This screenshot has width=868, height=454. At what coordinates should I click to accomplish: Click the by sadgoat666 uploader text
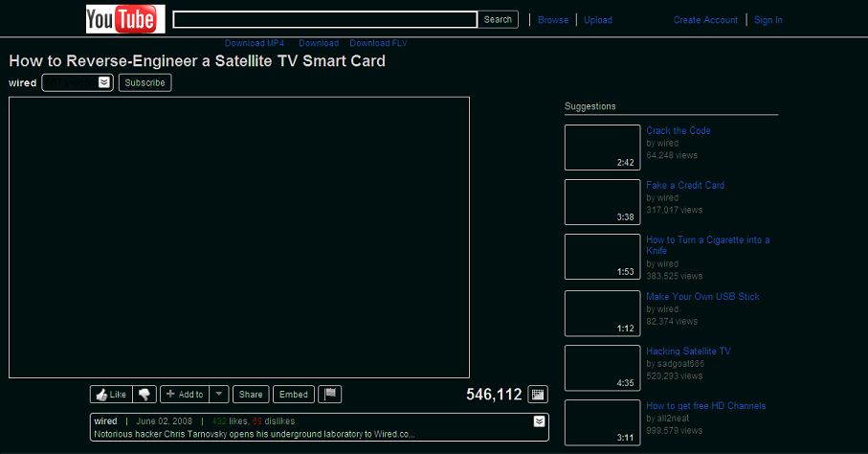676,364
